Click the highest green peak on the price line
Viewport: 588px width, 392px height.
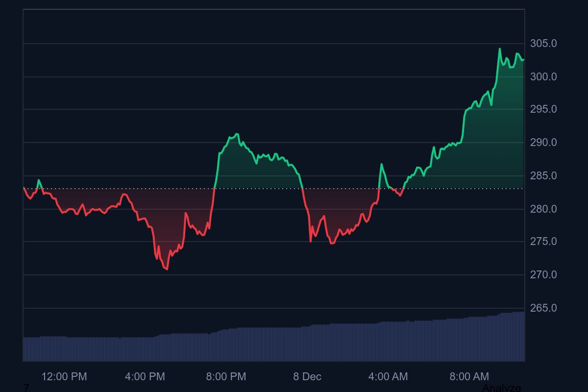(500, 49)
